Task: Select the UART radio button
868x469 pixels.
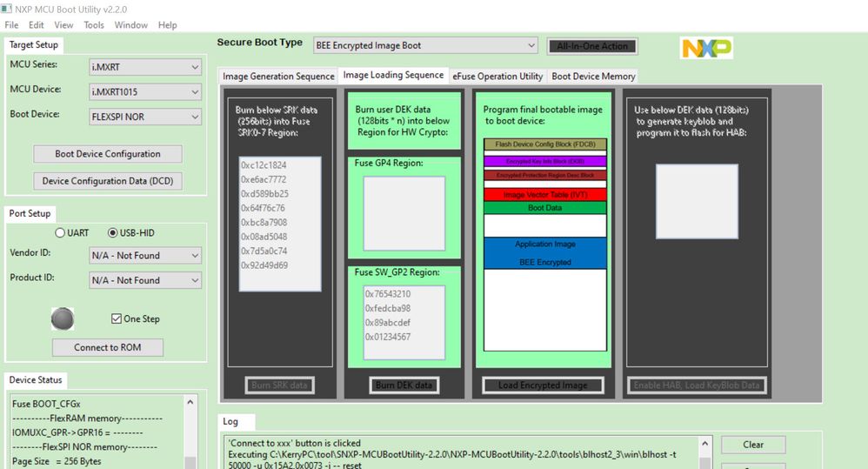Action: tap(60, 233)
